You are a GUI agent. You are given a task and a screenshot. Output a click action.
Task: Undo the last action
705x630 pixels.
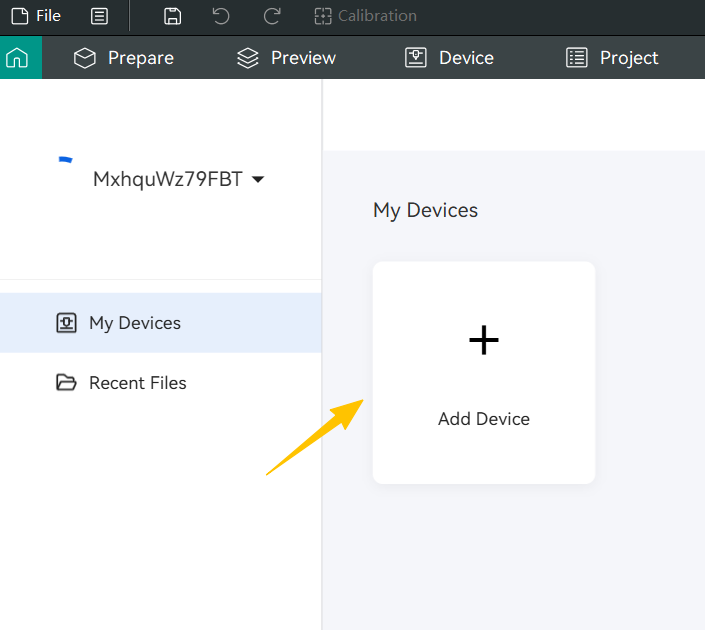pos(221,16)
